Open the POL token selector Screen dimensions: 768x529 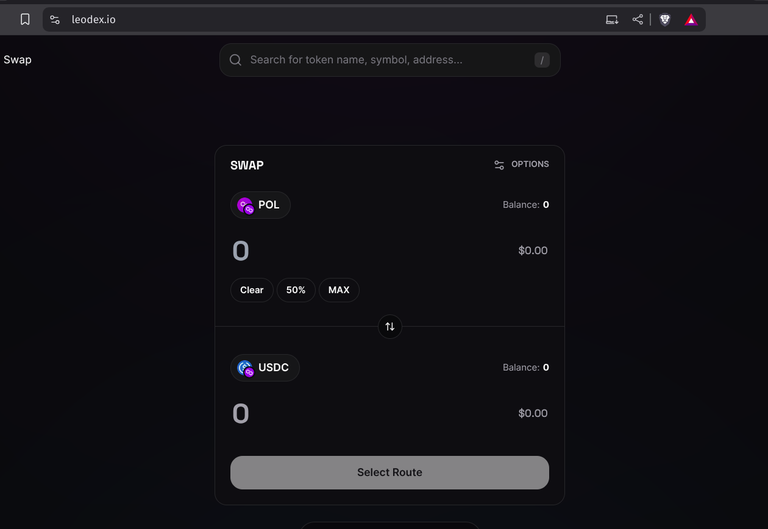point(260,205)
